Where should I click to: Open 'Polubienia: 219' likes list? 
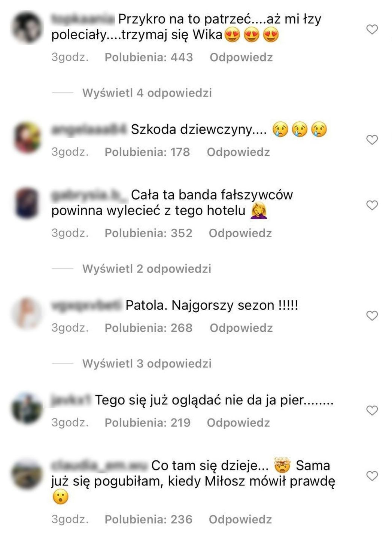click(148, 423)
